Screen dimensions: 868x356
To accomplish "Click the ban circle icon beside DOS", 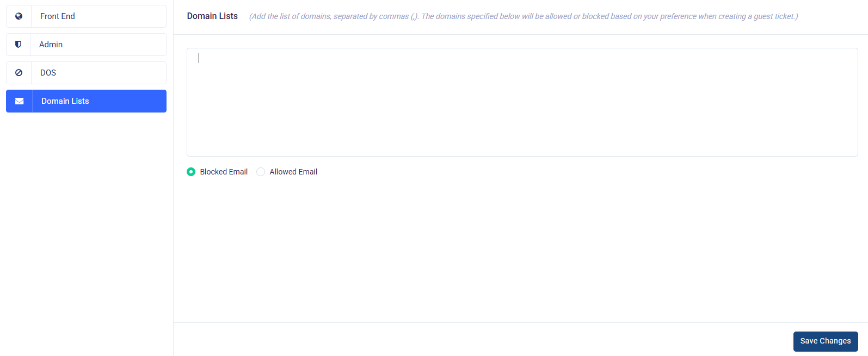I will (19, 73).
